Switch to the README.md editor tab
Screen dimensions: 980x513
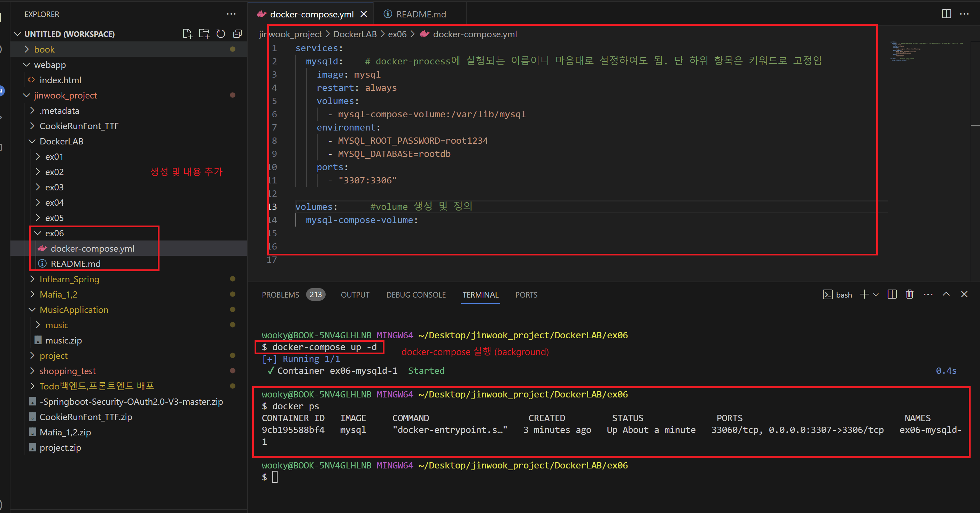coord(420,14)
